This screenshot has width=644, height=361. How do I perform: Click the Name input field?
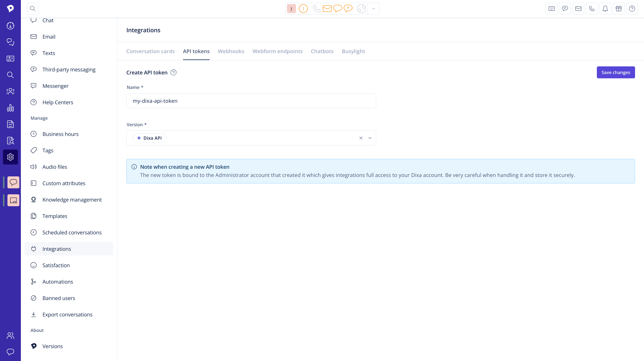coord(251,101)
